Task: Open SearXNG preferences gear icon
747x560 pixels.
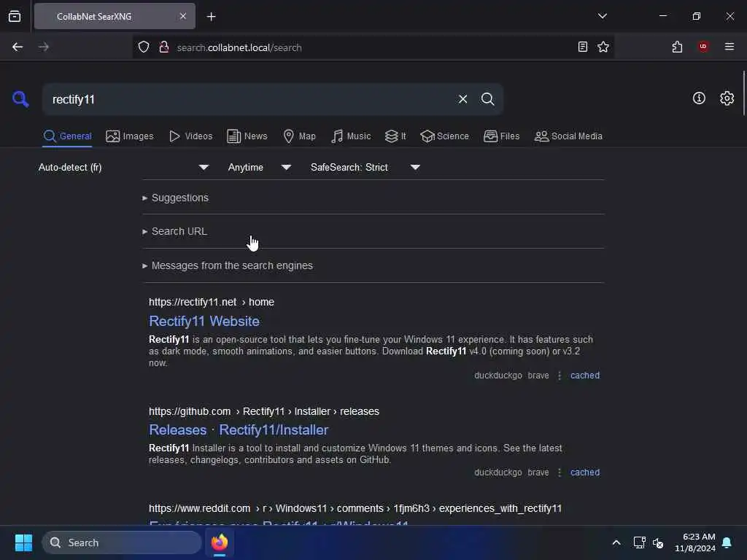Action: tap(727, 98)
